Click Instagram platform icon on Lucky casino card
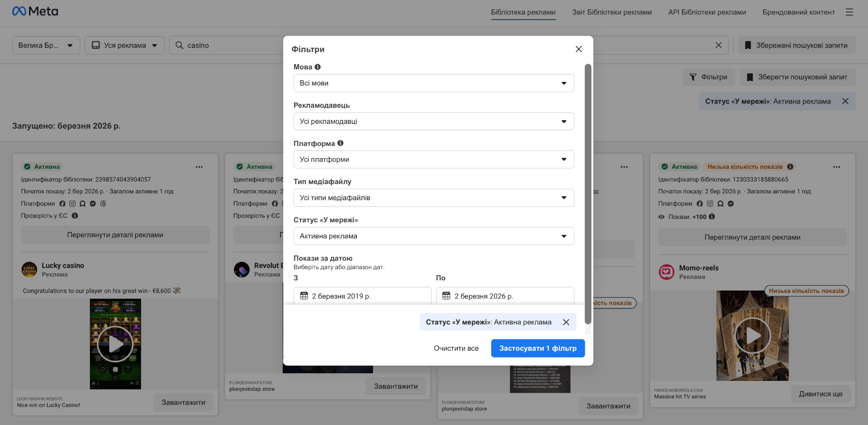 tap(72, 204)
